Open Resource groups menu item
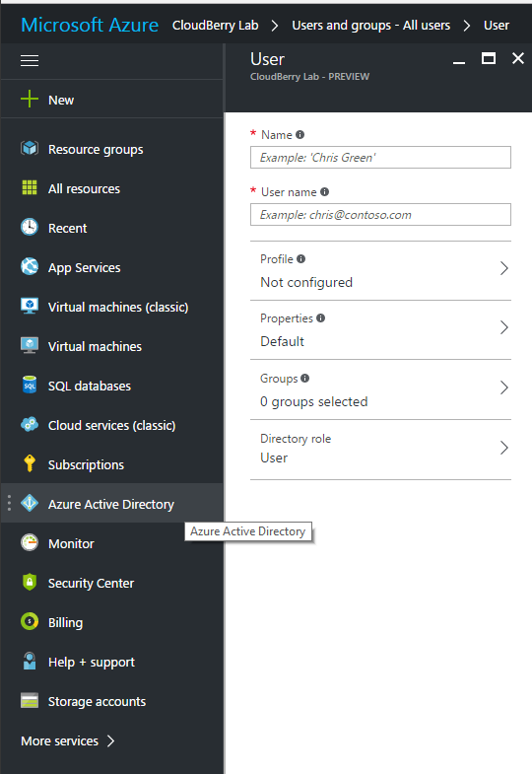This screenshot has height=774, width=532. point(112,149)
